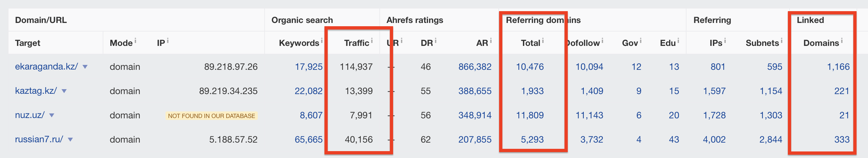The image size is (868, 158).
Task: Click info icon next to IP header
Action: [x=168, y=41]
